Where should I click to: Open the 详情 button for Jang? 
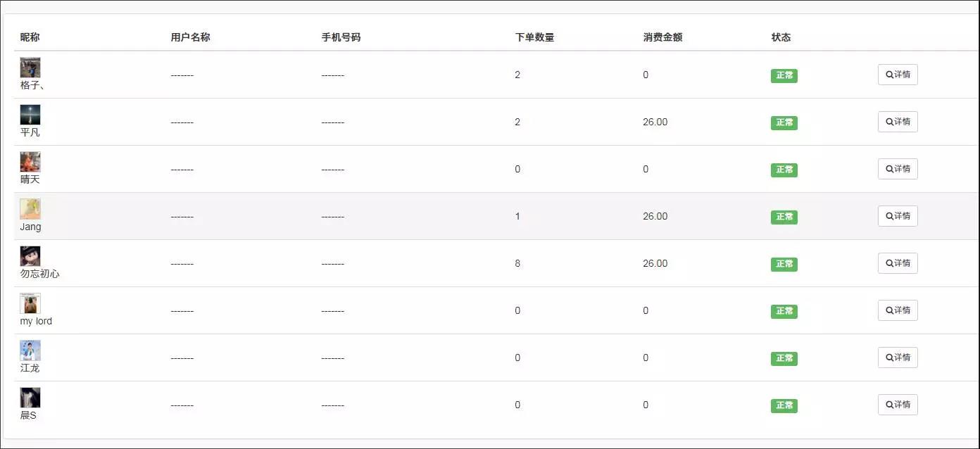click(898, 216)
